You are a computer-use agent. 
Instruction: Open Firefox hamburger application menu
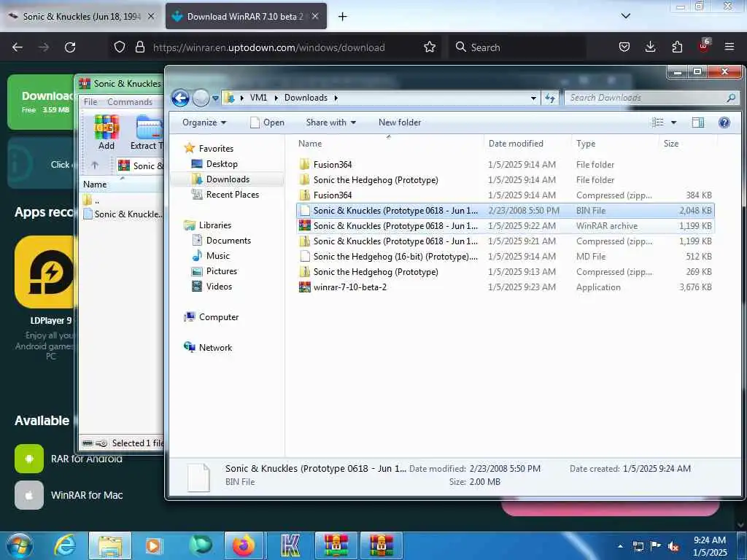[729, 47]
